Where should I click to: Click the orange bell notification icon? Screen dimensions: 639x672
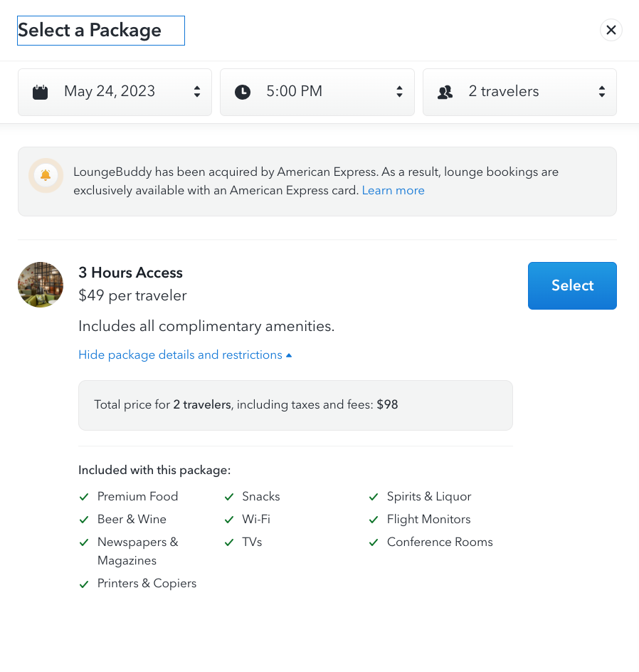click(46, 175)
